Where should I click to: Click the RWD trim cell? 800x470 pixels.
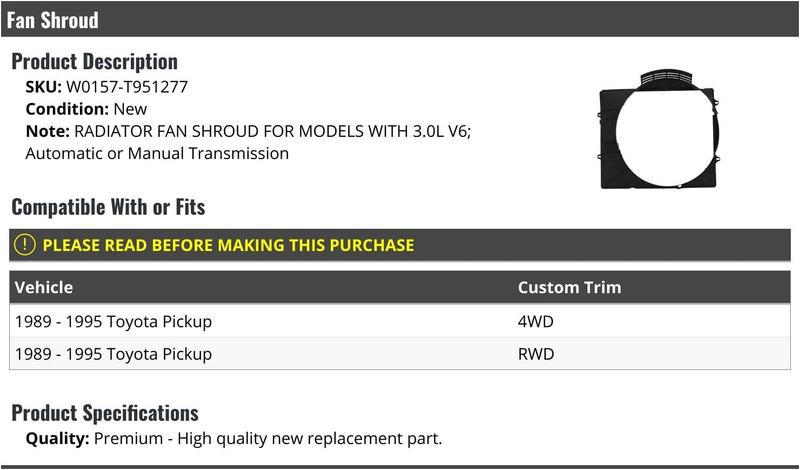point(536,354)
